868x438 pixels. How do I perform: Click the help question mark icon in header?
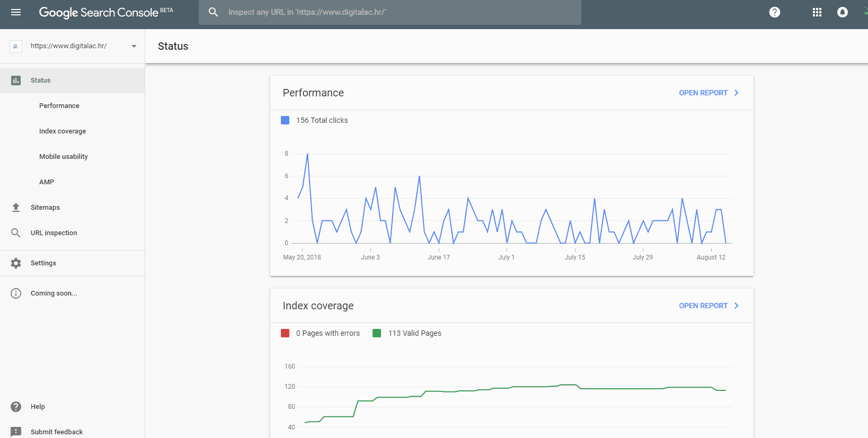[x=774, y=12]
